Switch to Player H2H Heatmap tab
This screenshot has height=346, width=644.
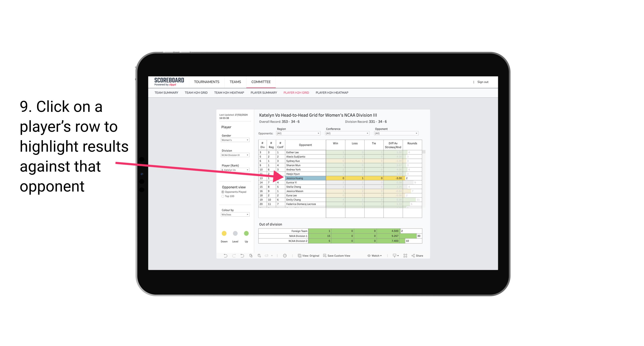(x=332, y=92)
